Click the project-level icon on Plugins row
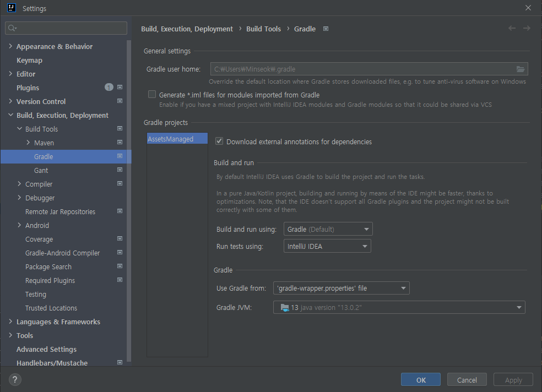542x392 pixels. click(x=120, y=87)
